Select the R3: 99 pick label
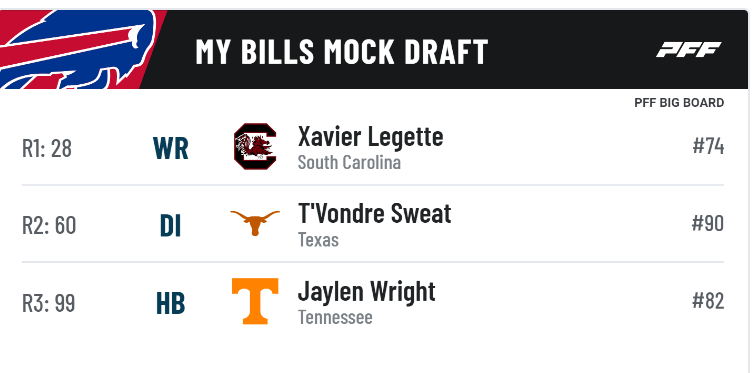 point(48,303)
